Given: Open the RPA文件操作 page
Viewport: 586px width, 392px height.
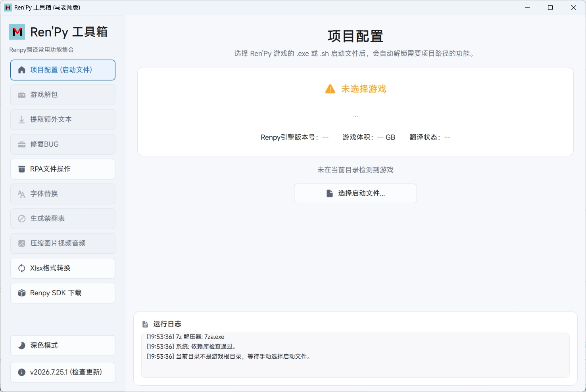Looking at the screenshot, I should tap(63, 169).
